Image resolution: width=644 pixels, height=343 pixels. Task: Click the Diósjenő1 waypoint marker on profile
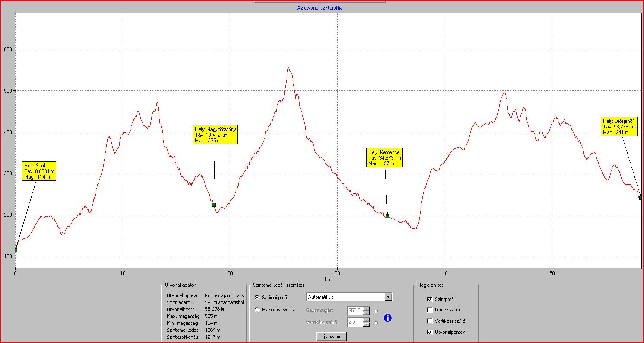point(641,198)
